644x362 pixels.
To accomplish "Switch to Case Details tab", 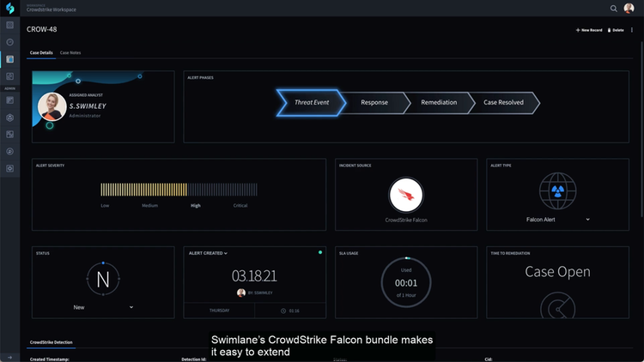I will click(41, 52).
